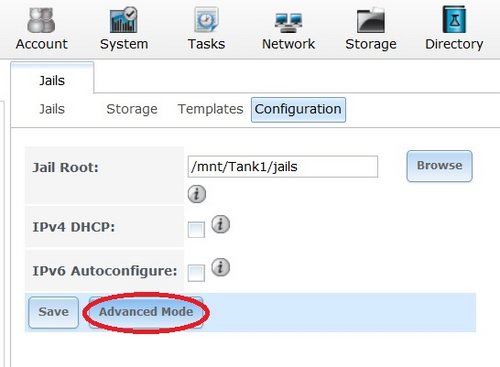Switch to the Storage sub-tab under Jails

(132, 109)
